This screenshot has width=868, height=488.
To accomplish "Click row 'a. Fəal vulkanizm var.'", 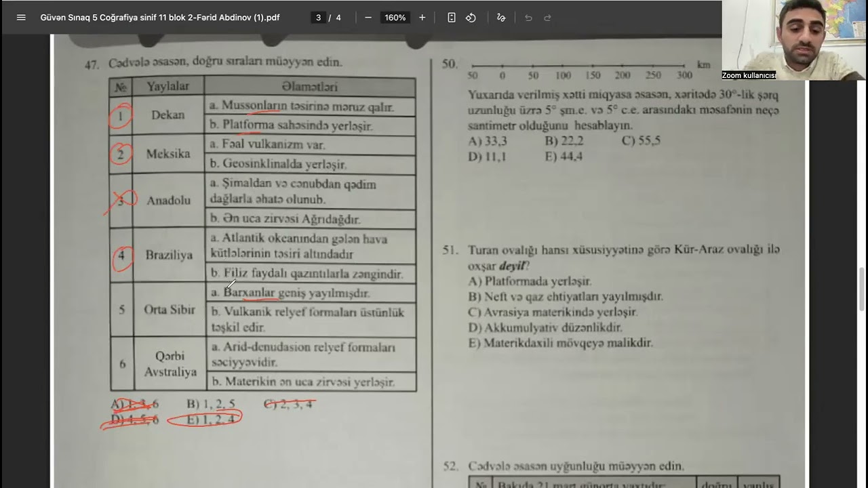I will [x=310, y=144].
